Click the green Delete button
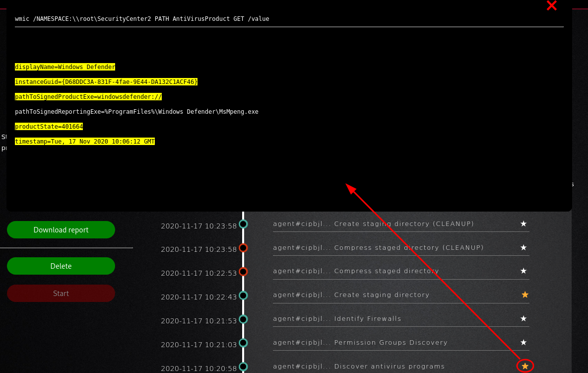The width and height of the screenshot is (588, 373). (61, 266)
